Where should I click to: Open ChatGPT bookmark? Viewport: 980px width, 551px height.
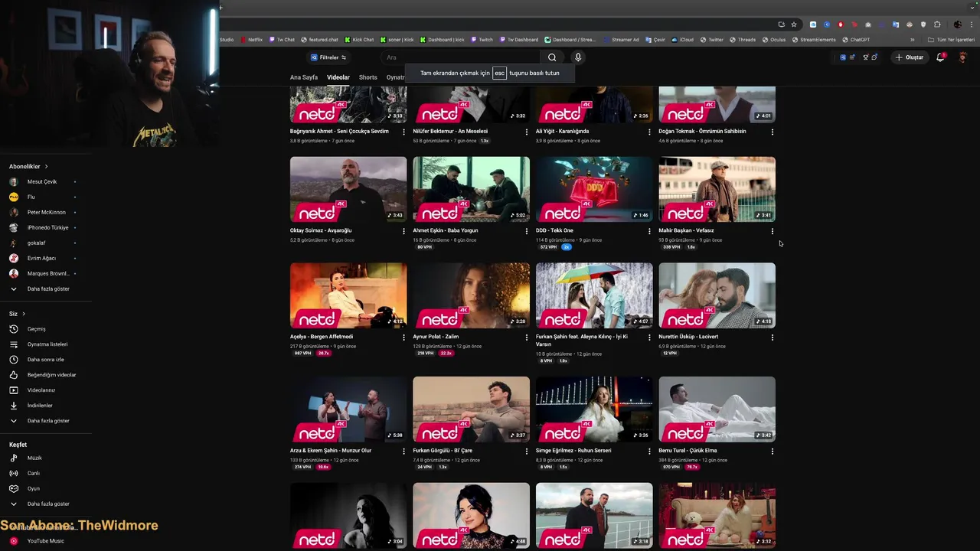click(x=856, y=40)
